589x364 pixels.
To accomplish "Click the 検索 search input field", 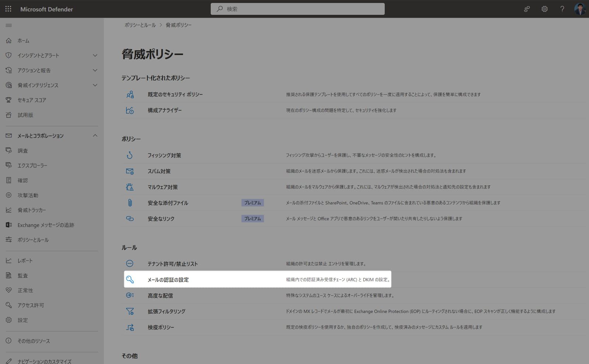I will (x=297, y=9).
